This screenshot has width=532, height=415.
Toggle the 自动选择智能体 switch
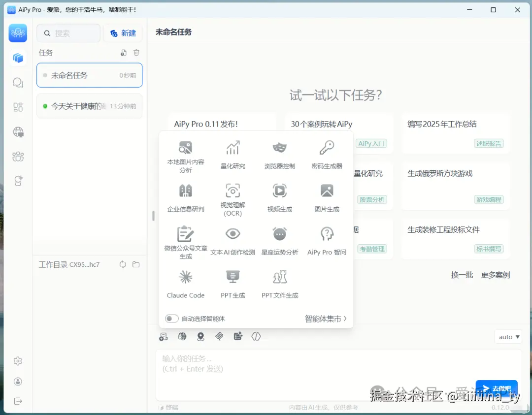(171, 319)
